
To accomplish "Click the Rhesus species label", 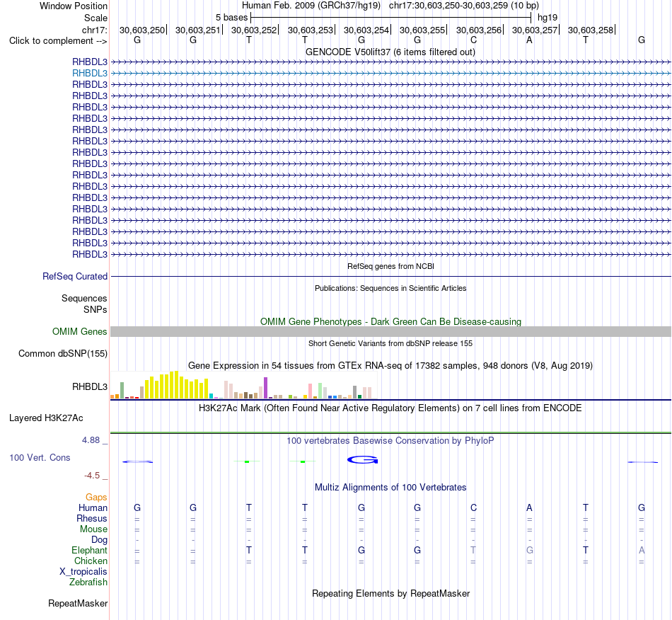I will point(92,519).
